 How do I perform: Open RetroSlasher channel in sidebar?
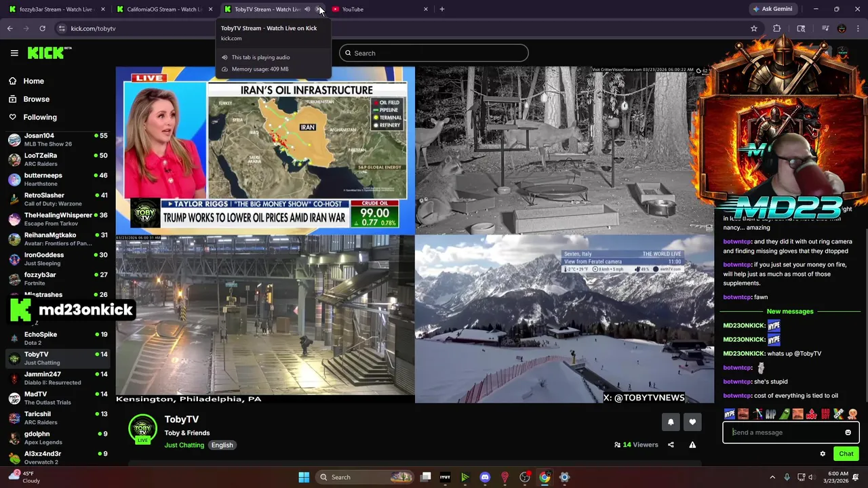(58, 199)
